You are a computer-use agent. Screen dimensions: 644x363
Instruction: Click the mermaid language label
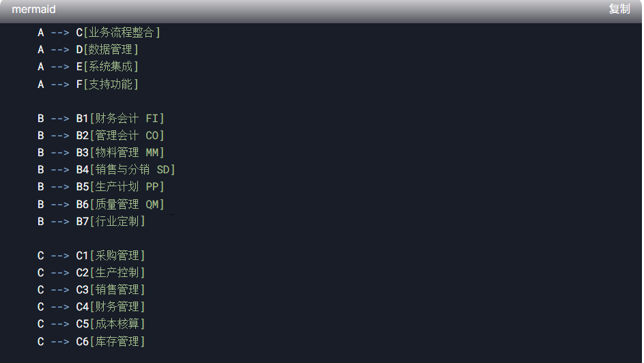pos(33,10)
